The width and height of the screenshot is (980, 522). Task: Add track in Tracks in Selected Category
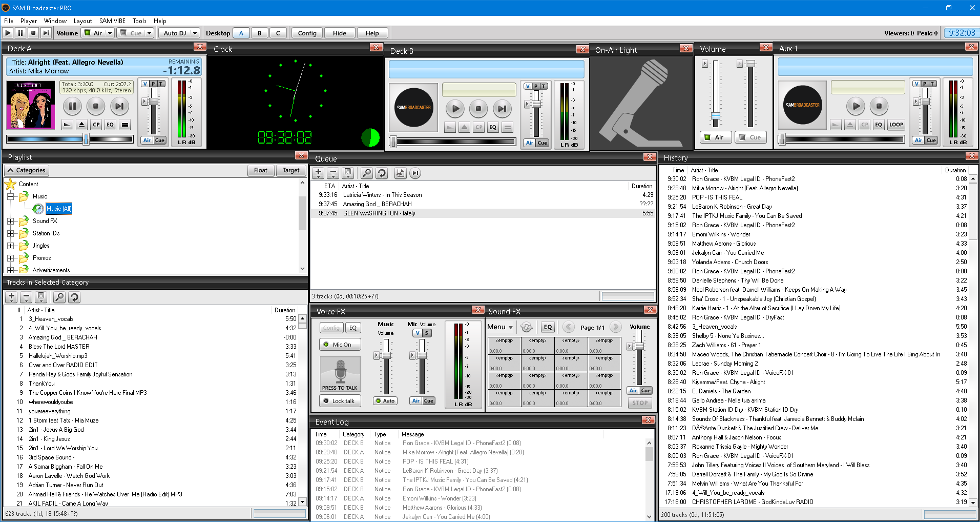pyautogui.click(x=11, y=297)
